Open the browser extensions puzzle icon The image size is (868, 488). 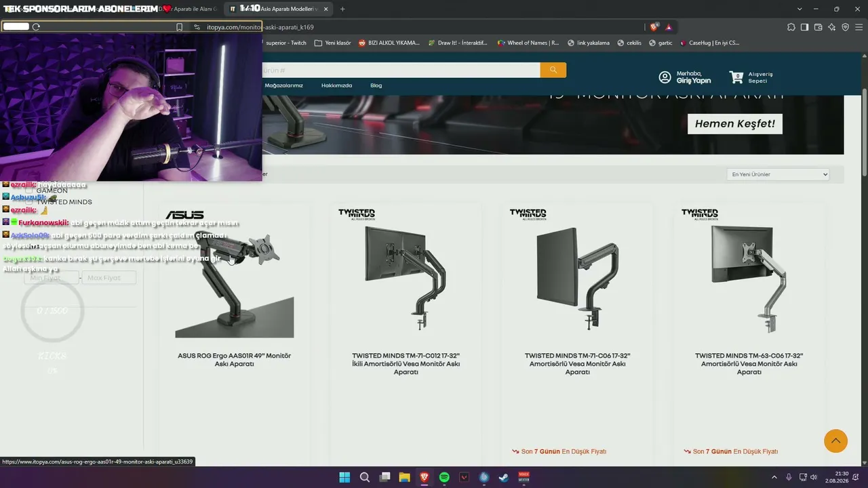791,27
